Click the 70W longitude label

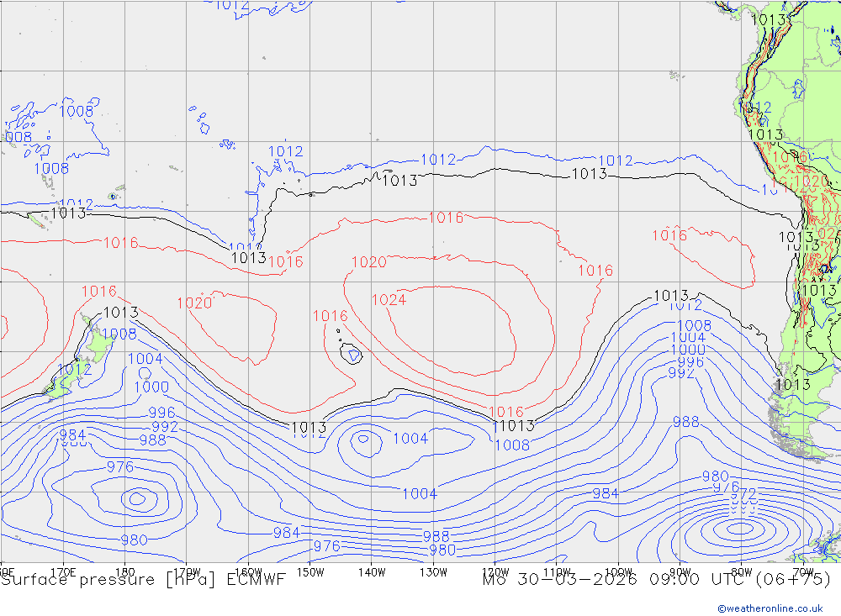click(803, 571)
